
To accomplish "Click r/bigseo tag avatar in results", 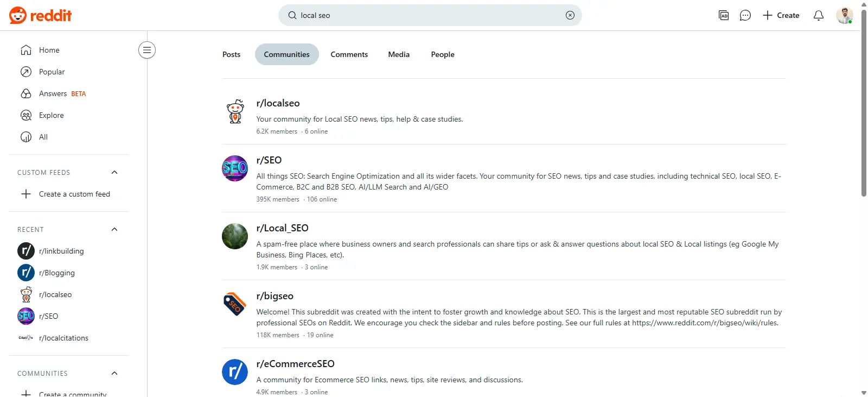I will pyautogui.click(x=235, y=304).
